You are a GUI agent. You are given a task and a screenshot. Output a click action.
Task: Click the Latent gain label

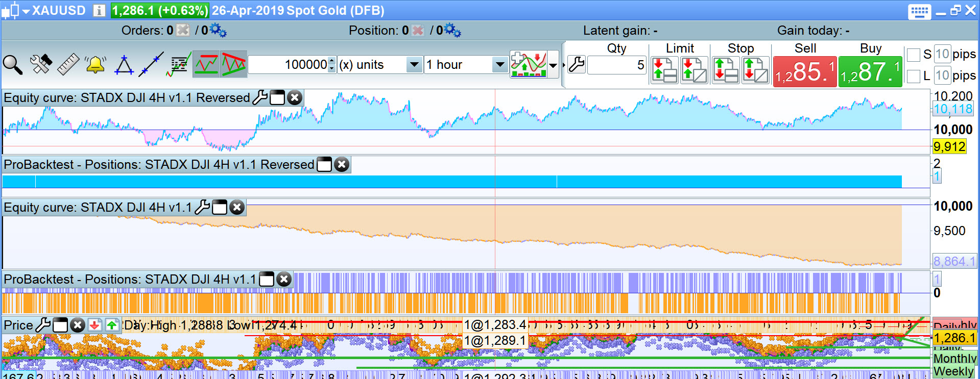pyautogui.click(x=620, y=31)
